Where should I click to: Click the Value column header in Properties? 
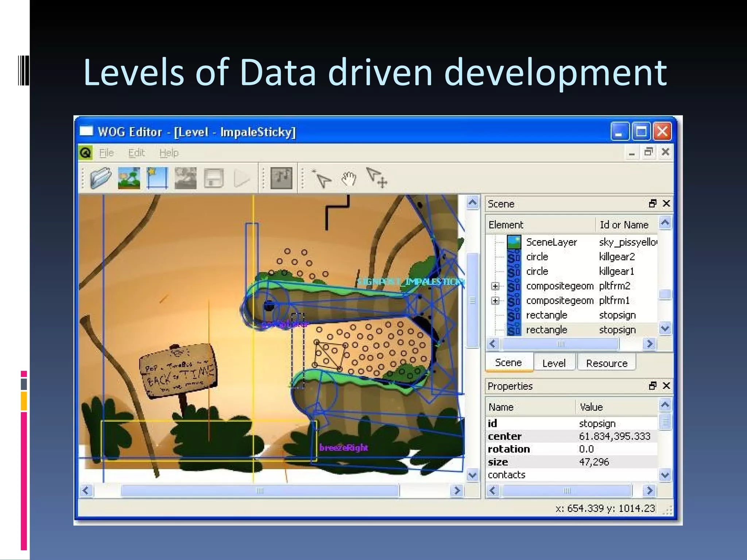pos(617,407)
